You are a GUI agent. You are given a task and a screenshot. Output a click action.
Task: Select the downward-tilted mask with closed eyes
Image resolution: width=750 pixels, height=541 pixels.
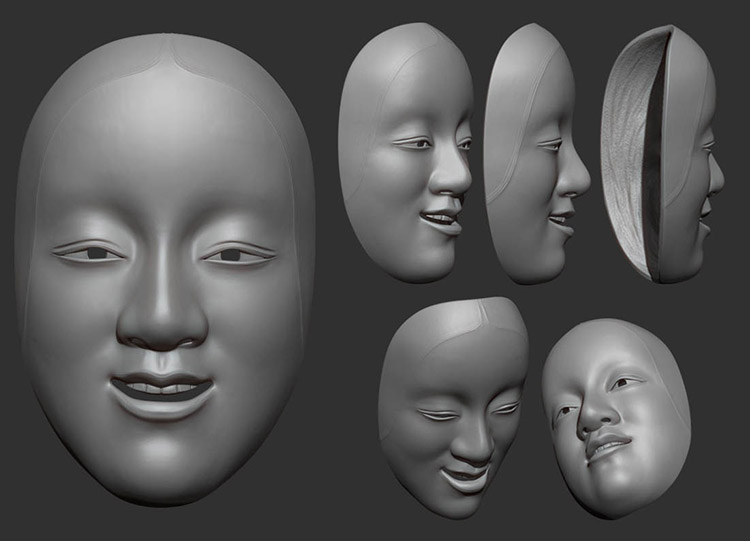click(x=453, y=408)
